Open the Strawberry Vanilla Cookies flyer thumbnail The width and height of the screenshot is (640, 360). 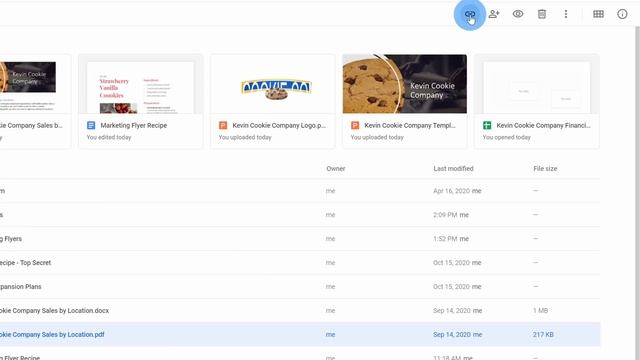click(x=140, y=84)
